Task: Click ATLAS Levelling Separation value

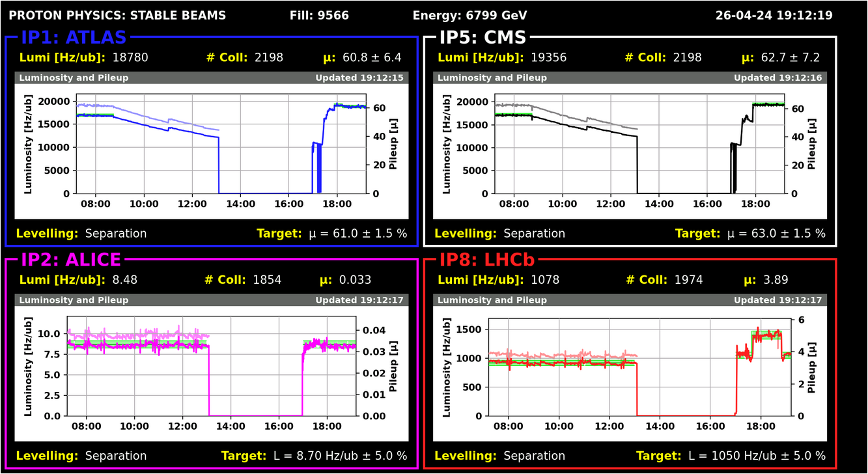Action: (x=116, y=233)
